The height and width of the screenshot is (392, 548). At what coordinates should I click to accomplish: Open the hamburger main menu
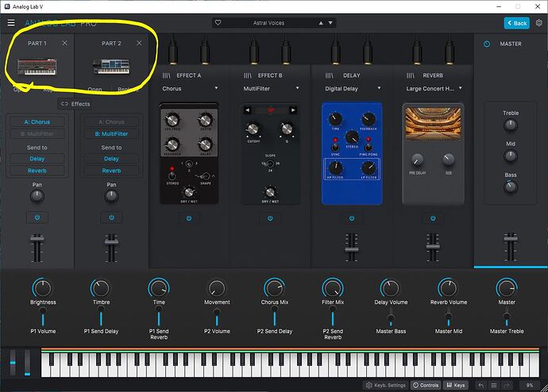[11, 23]
